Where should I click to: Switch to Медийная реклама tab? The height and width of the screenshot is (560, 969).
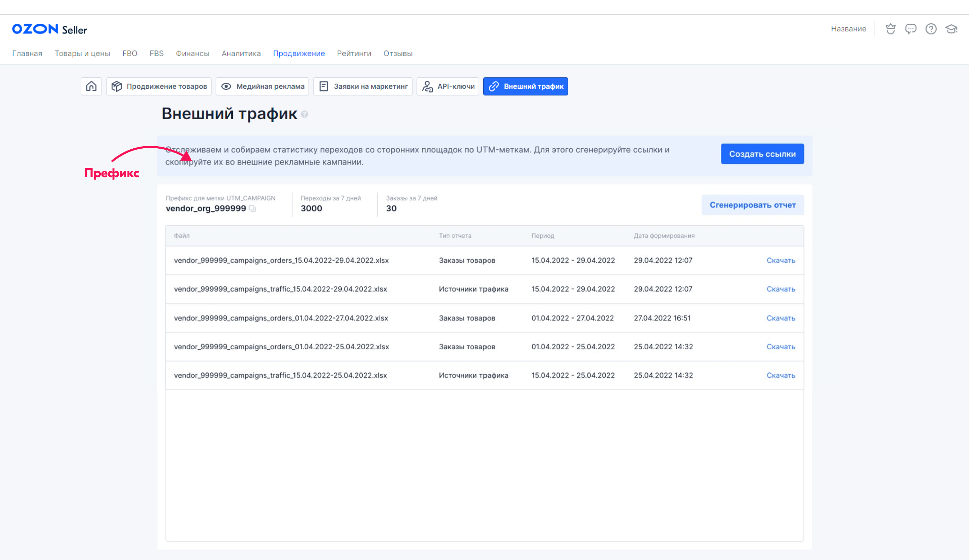pos(262,86)
